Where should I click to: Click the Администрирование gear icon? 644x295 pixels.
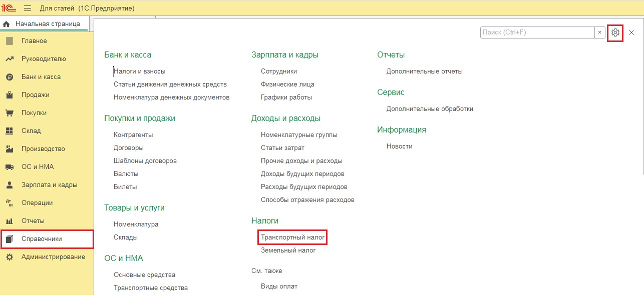click(9, 257)
